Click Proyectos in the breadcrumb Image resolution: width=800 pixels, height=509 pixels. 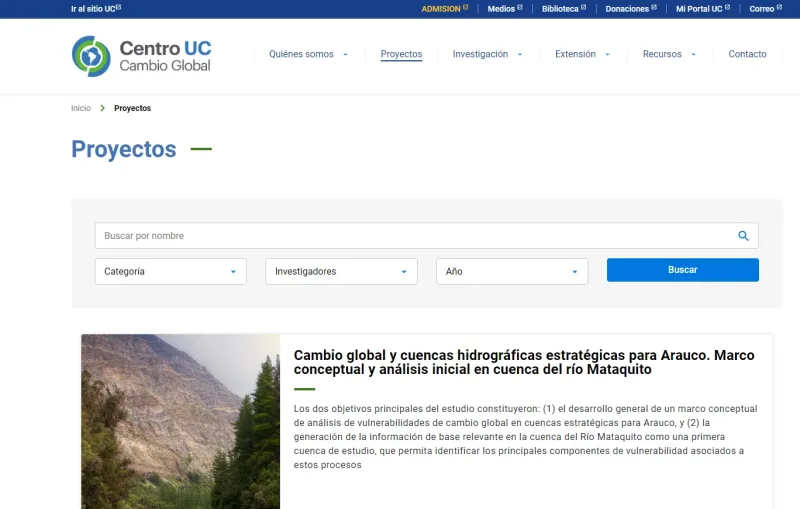click(x=133, y=108)
